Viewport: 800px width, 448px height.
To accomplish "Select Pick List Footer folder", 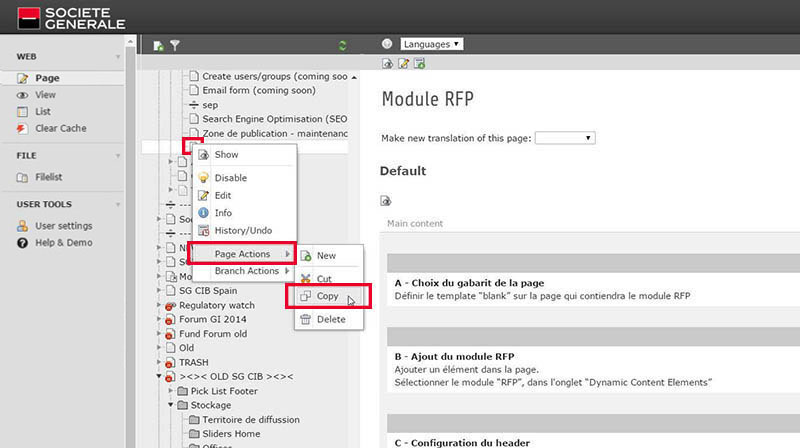I will pyautogui.click(x=224, y=391).
